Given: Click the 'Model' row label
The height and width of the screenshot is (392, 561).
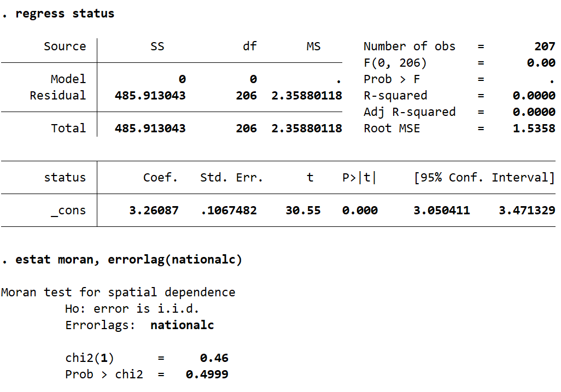Looking at the screenshot, I should coord(68,79).
